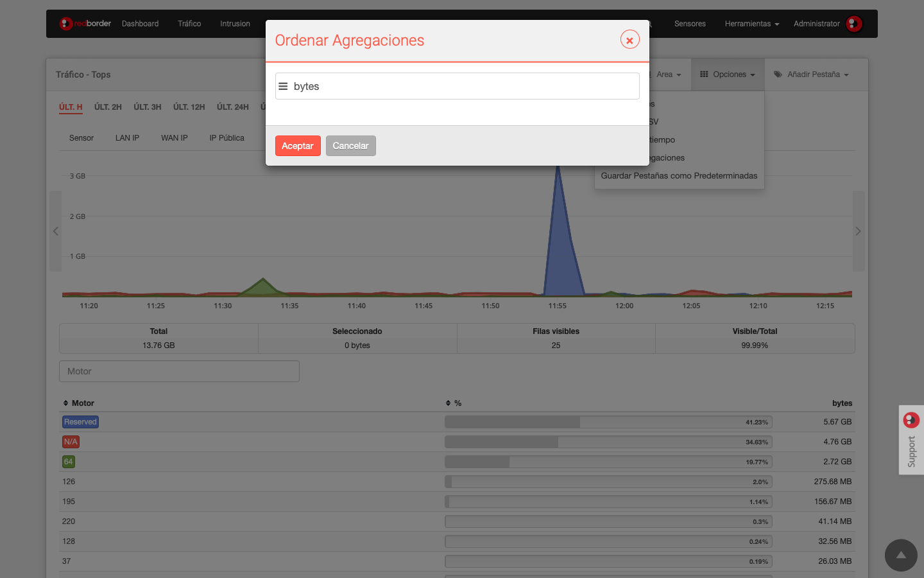Click the Motor filter input field
This screenshot has height=578, width=924.
179,371
